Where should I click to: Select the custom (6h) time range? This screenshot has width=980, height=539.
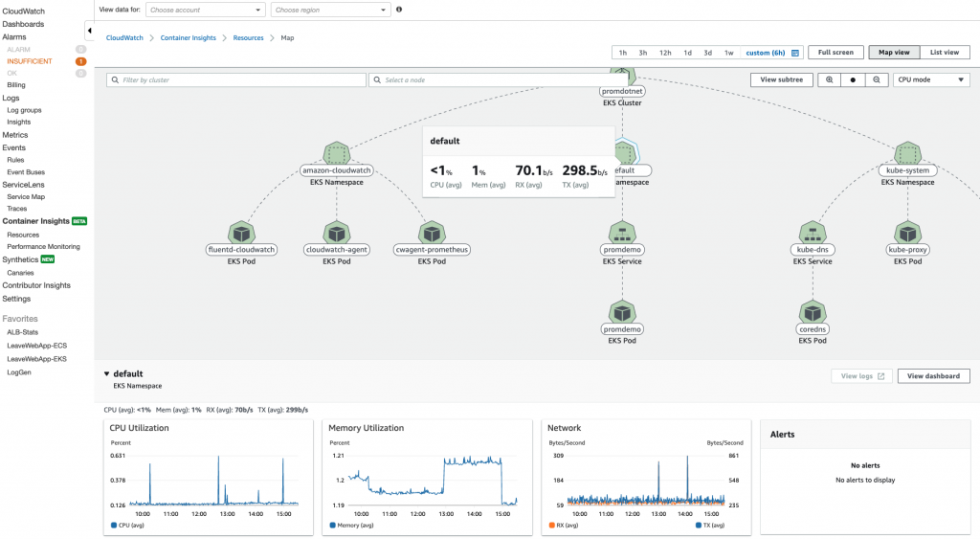pos(766,54)
